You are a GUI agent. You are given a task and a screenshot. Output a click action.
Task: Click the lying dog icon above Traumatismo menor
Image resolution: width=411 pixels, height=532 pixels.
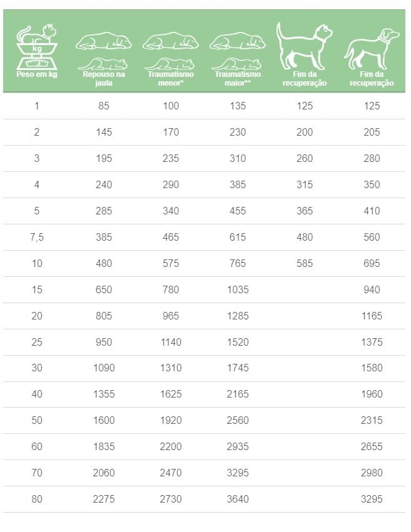pyautogui.click(x=170, y=41)
